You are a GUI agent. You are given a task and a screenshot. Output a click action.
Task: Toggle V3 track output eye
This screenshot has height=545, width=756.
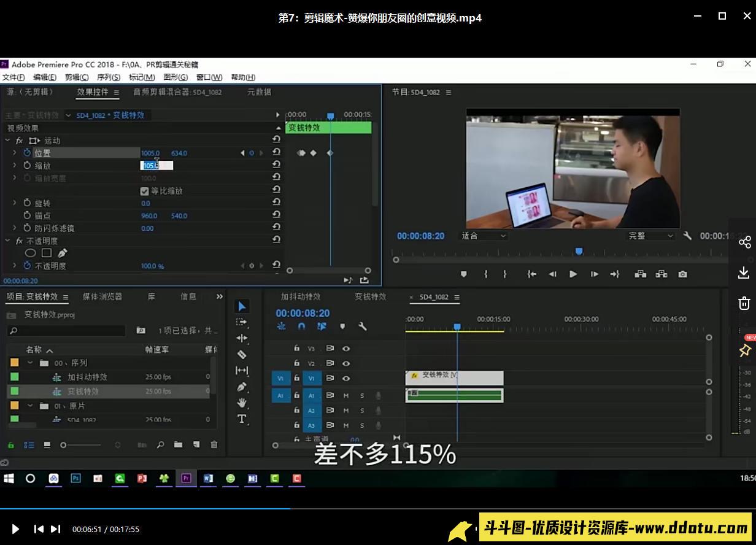click(x=346, y=348)
